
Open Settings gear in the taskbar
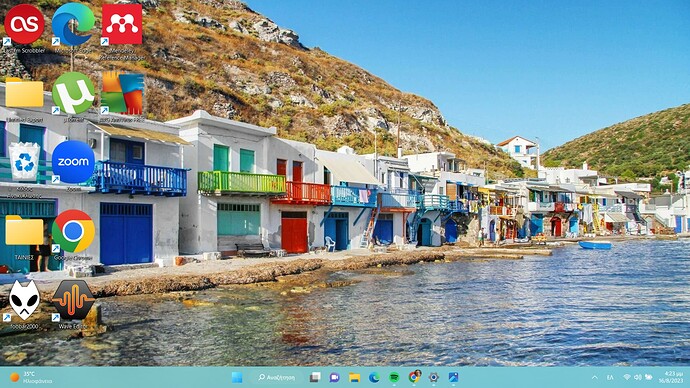pos(433,377)
